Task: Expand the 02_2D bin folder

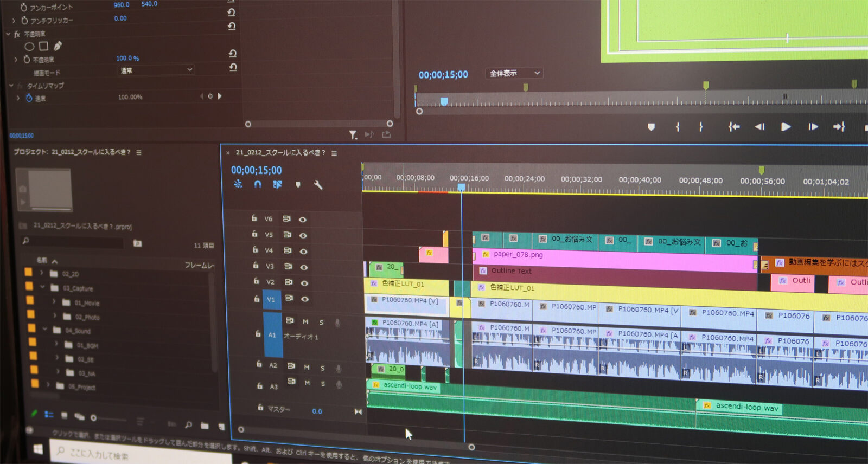Action: coord(42,273)
